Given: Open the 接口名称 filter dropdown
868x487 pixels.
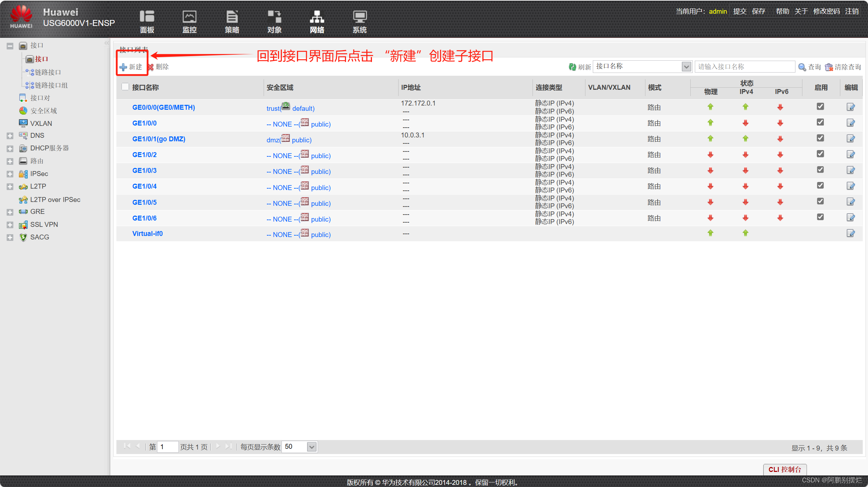Looking at the screenshot, I should point(686,67).
